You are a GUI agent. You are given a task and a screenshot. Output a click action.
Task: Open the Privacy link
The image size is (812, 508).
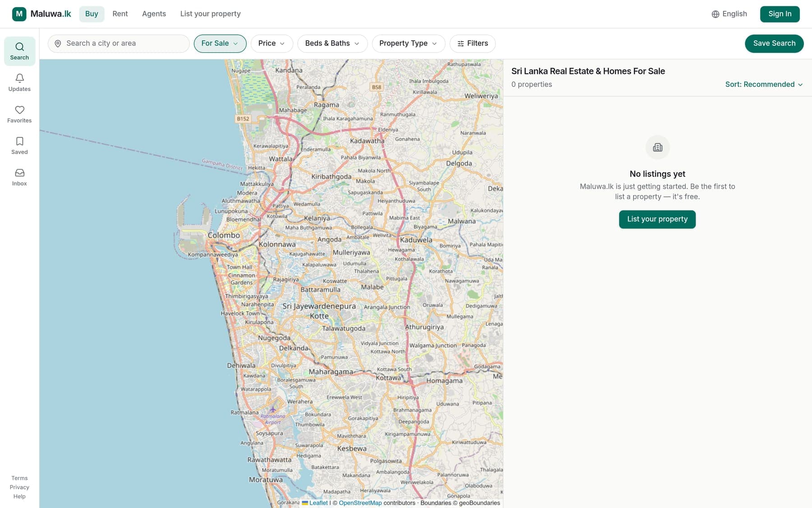coord(19,487)
